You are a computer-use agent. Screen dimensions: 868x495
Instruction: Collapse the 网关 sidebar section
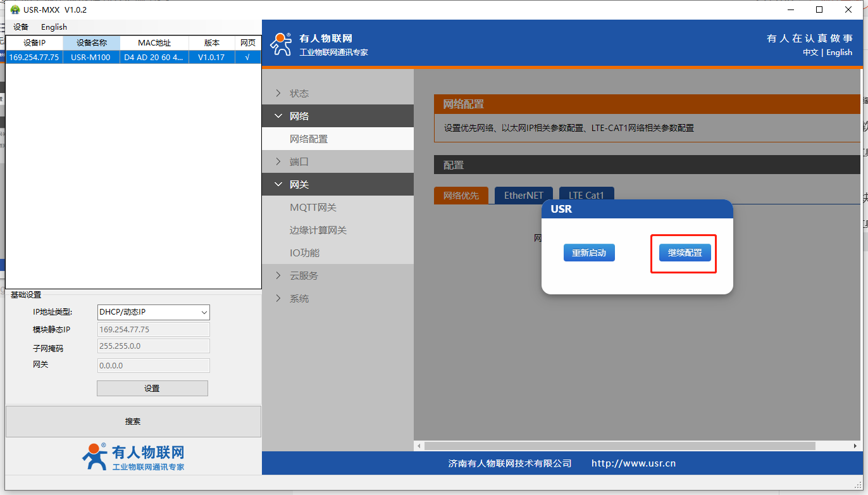coord(338,184)
